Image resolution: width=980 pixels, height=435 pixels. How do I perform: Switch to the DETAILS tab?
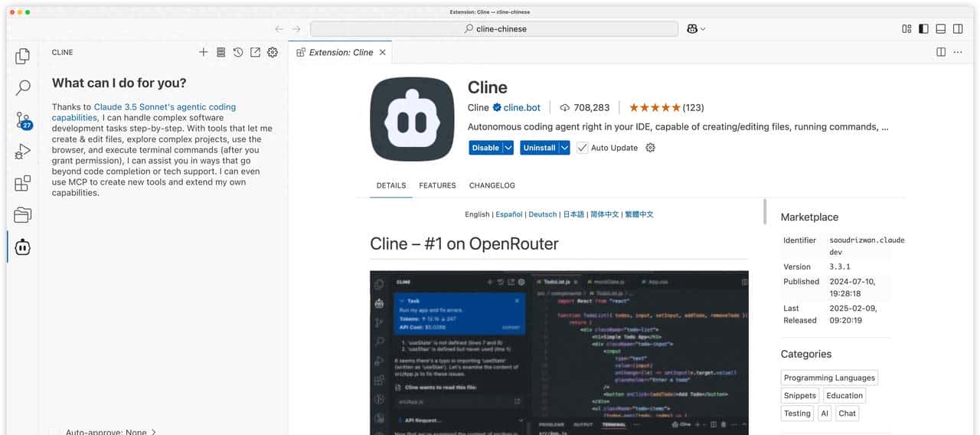click(391, 185)
